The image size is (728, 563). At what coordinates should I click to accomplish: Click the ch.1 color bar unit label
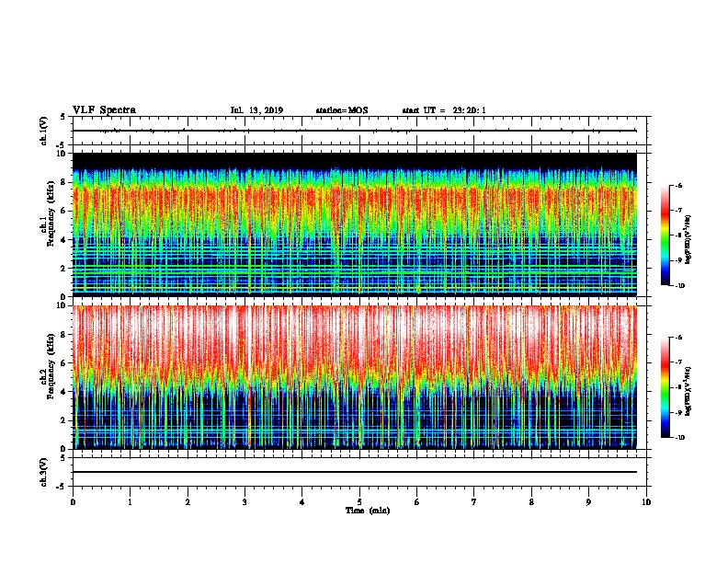[688, 240]
